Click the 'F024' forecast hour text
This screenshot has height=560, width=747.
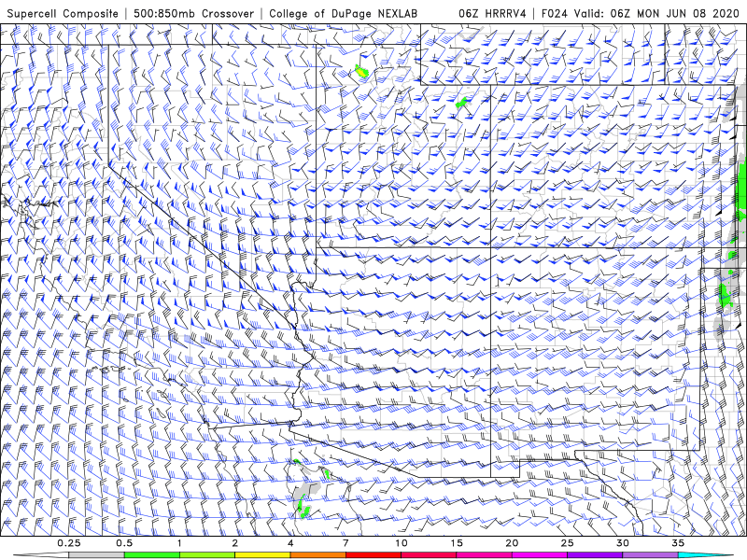(555, 14)
